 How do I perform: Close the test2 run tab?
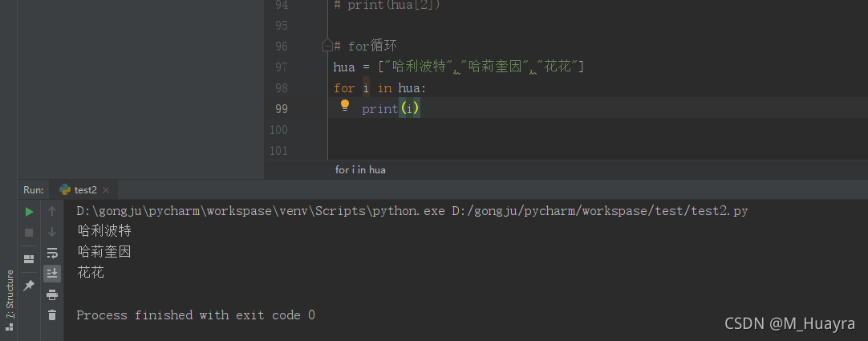point(106,190)
